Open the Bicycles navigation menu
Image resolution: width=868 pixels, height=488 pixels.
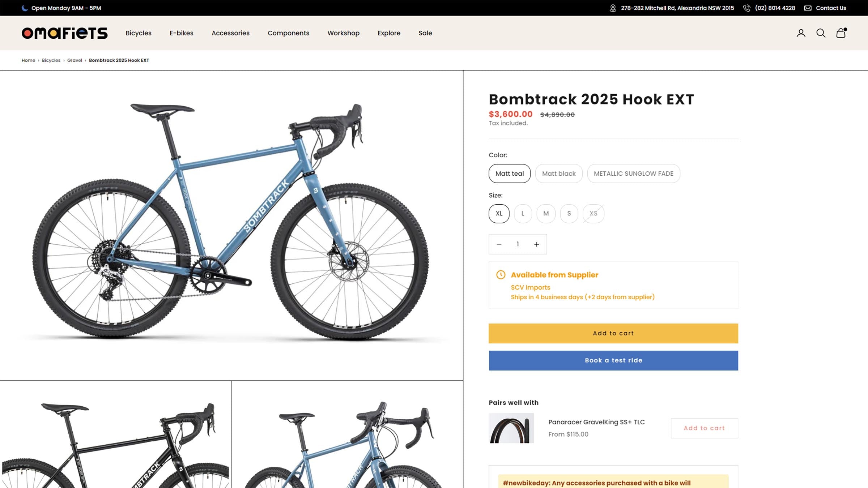coord(139,33)
